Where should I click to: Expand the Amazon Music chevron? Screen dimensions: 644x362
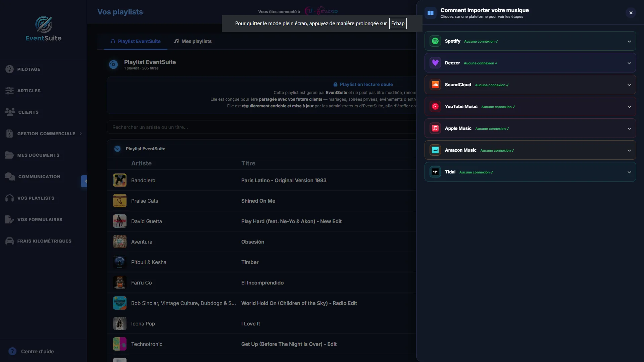coord(629,150)
